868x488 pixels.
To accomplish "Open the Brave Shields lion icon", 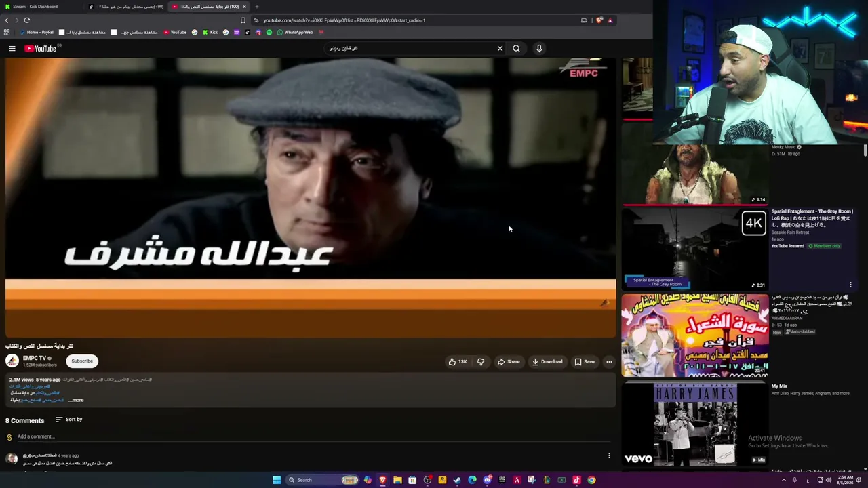I will point(599,20).
